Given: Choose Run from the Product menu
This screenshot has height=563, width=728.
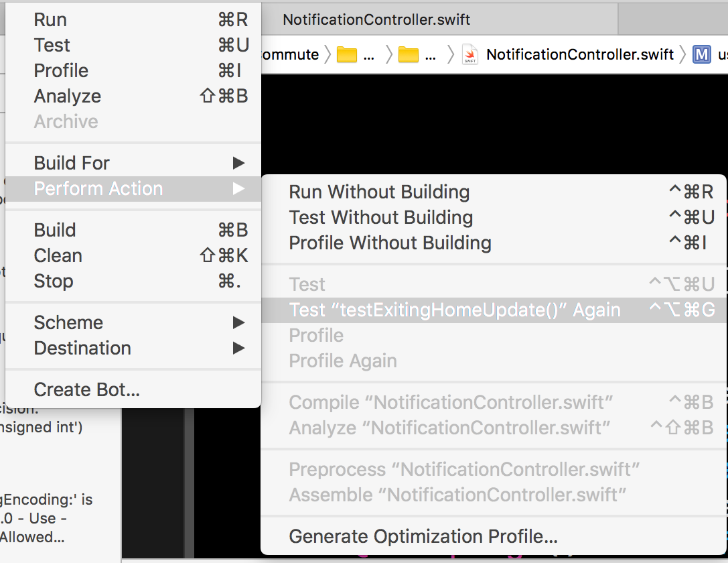Looking at the screenshot, I should click(x=133, y=20).
